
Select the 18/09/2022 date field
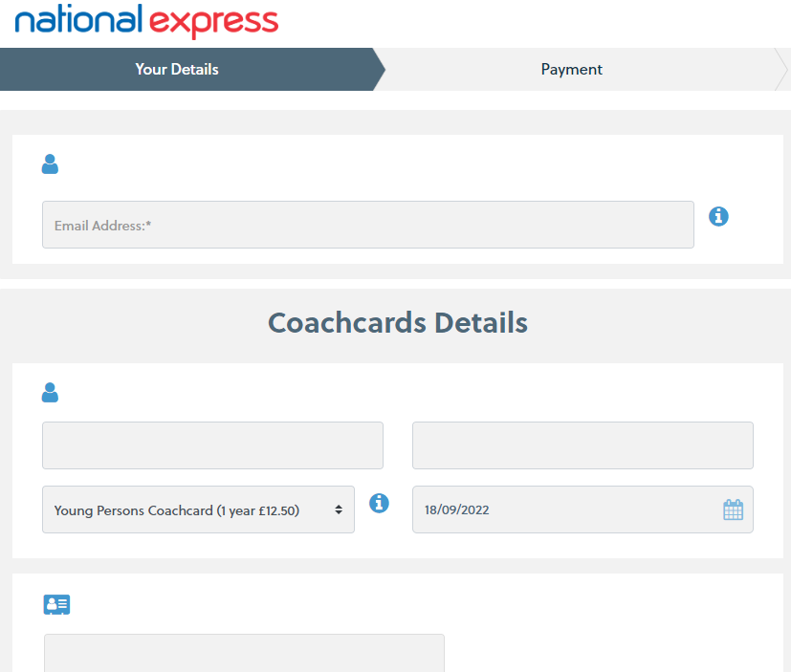pos(564,509)
